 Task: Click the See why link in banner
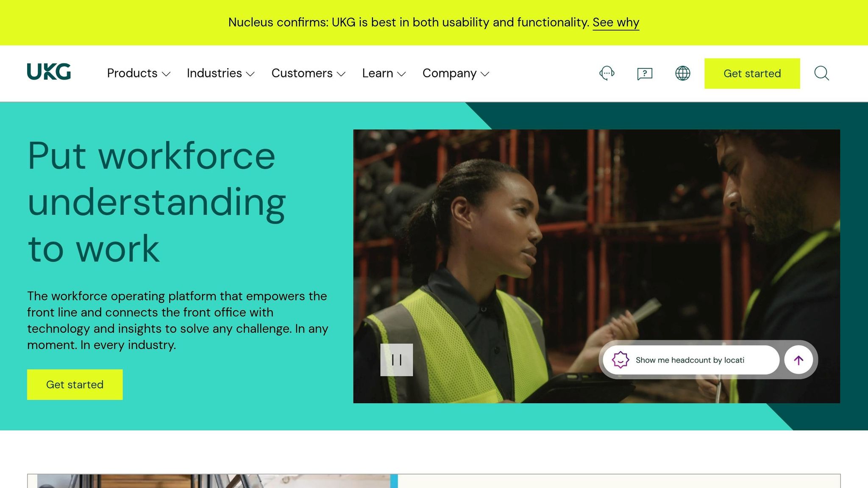coord(616,22)
